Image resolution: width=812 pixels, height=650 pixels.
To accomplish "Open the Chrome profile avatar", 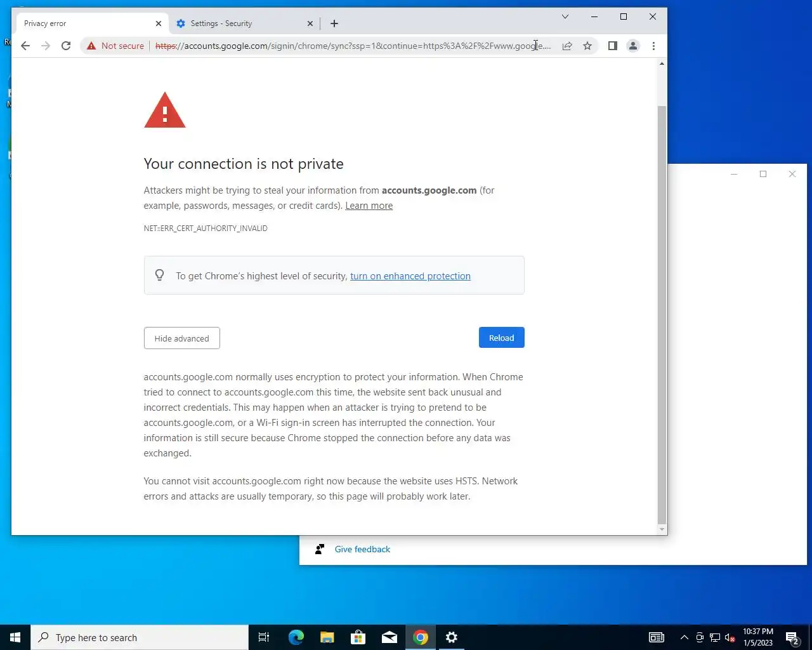I will (633, 46).
